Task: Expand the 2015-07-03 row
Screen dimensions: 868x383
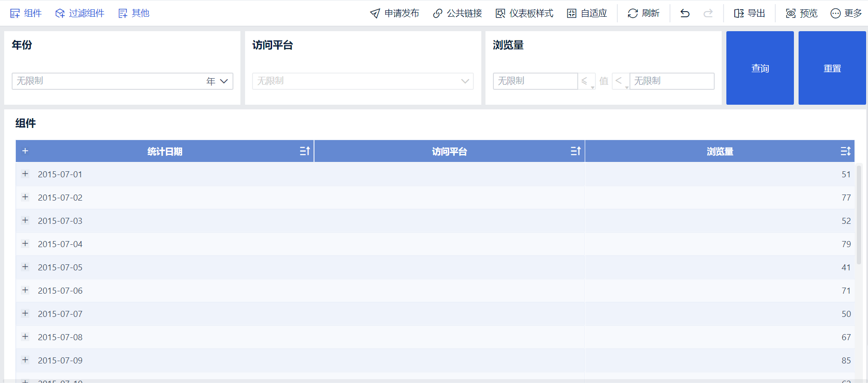Action: coord(25,220)
